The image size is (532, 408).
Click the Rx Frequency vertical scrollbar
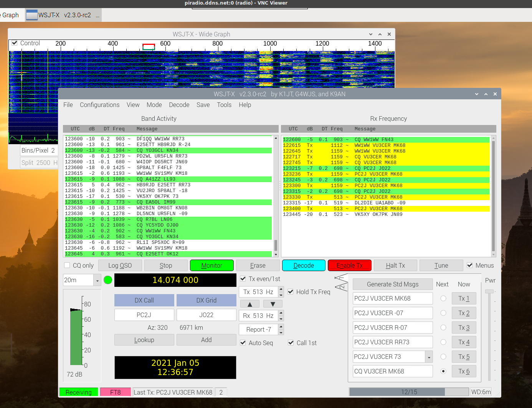point(494,196)
